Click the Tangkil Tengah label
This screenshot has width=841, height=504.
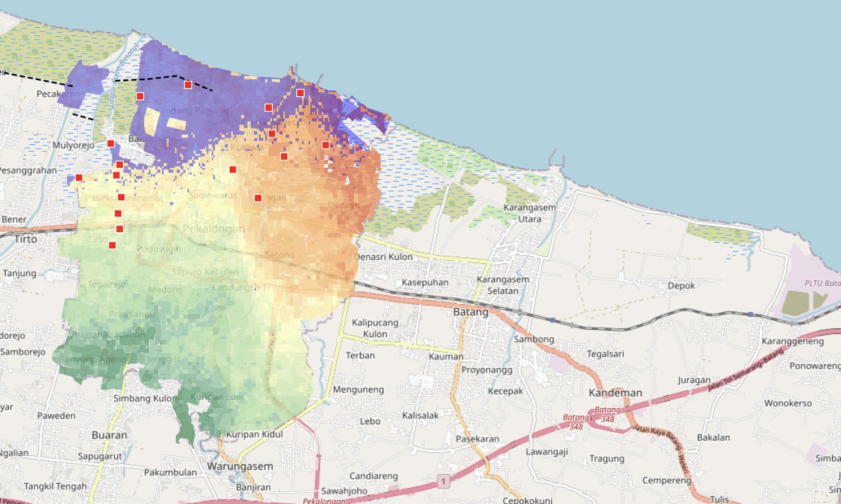pyautogui.click(x=55, y=486)
